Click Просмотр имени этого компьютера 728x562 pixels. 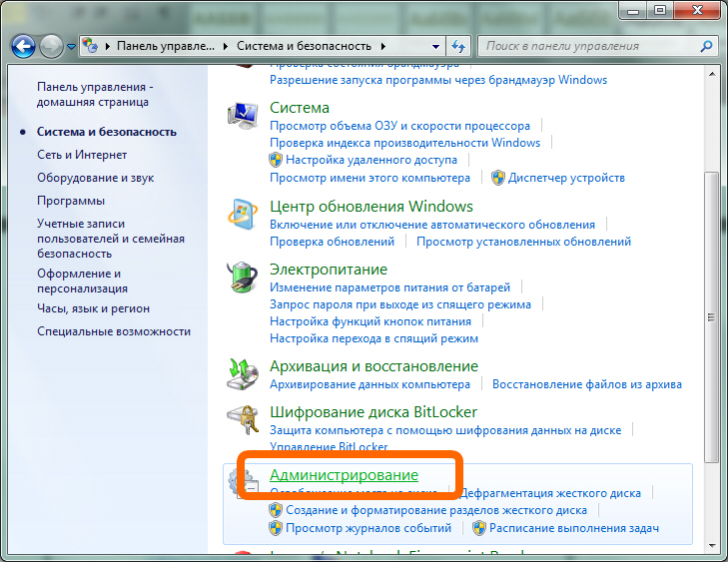[x=370, y=178]
